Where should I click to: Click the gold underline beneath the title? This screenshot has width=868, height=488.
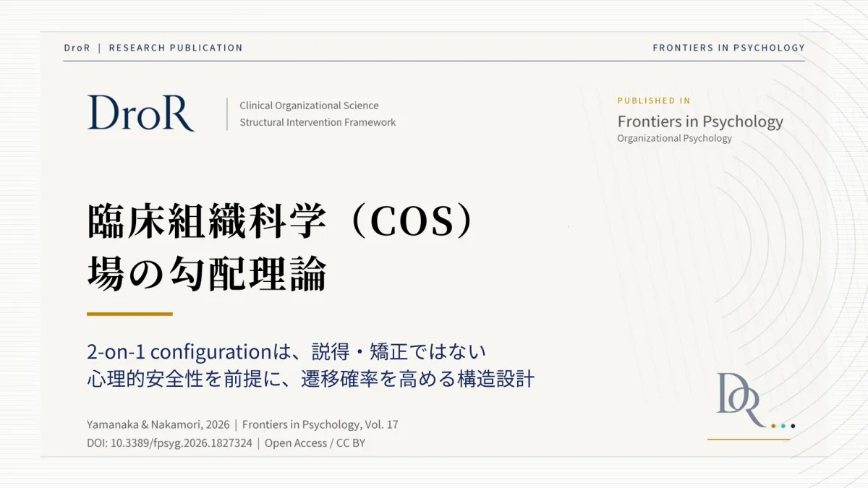tap(129, 314)
